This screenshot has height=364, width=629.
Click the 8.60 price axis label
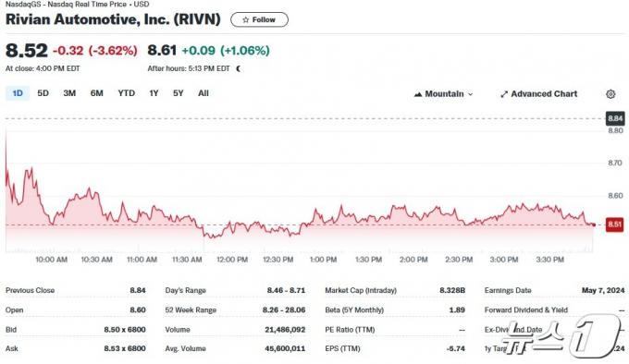click(615, 196)
